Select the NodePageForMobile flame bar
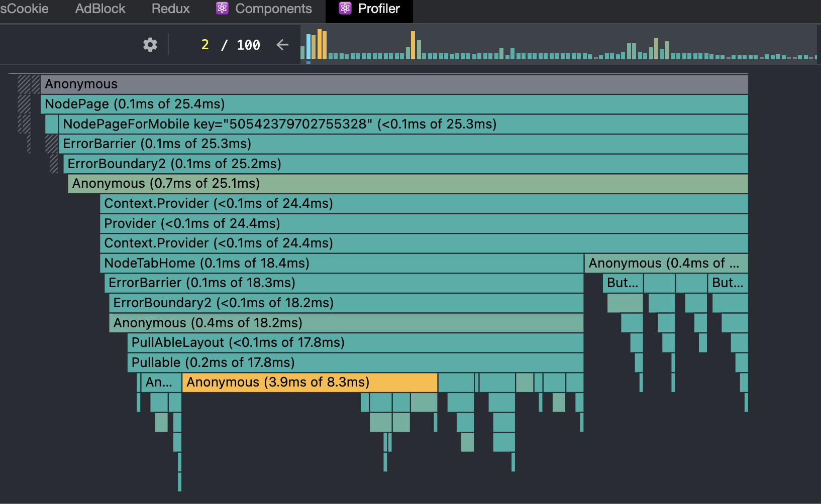The image size is (821, 504). 403,124
